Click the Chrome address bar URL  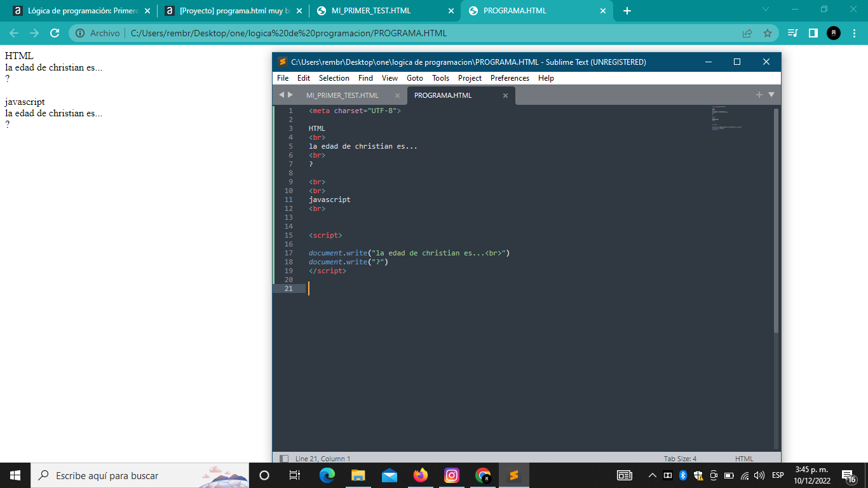tap(288, 33)
